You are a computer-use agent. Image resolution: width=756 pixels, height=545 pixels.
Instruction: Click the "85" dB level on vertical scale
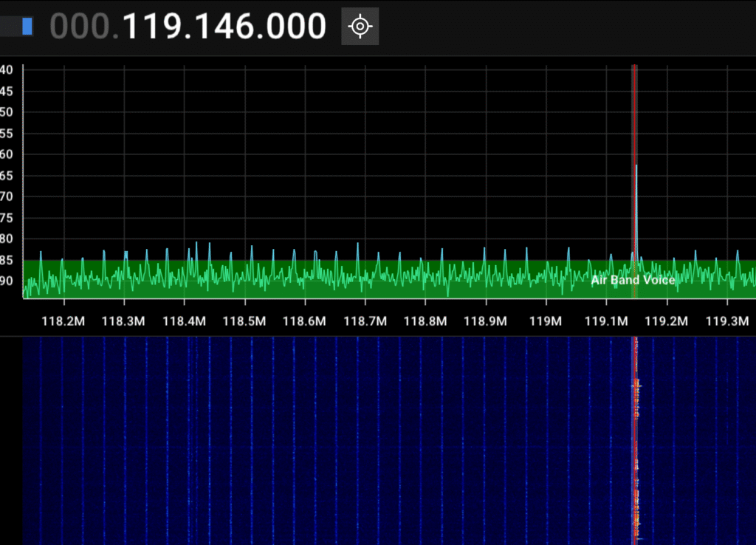pos(7,260)
